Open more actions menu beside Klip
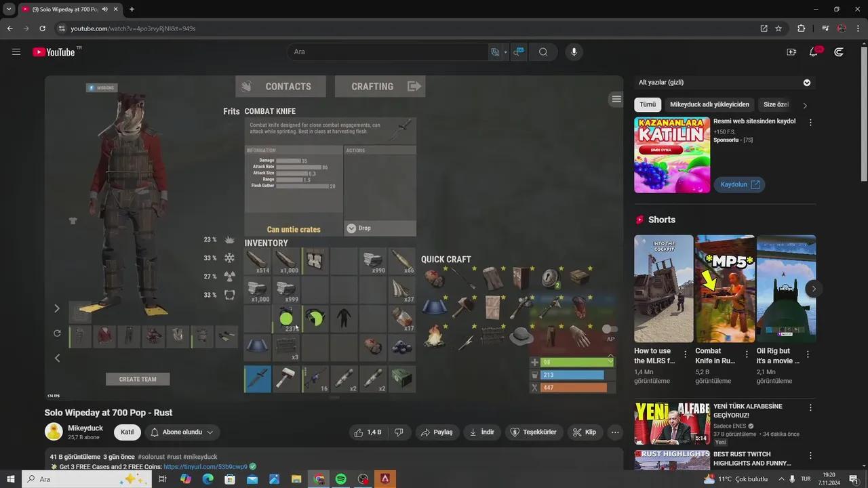The height and width of the screenshot is (488, 868). tap(615, 432)
